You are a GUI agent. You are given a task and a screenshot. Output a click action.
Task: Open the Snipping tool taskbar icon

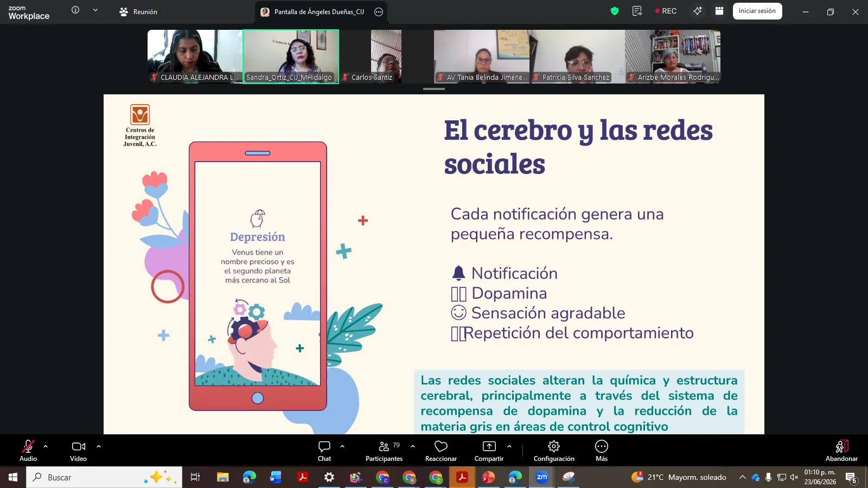569,477
